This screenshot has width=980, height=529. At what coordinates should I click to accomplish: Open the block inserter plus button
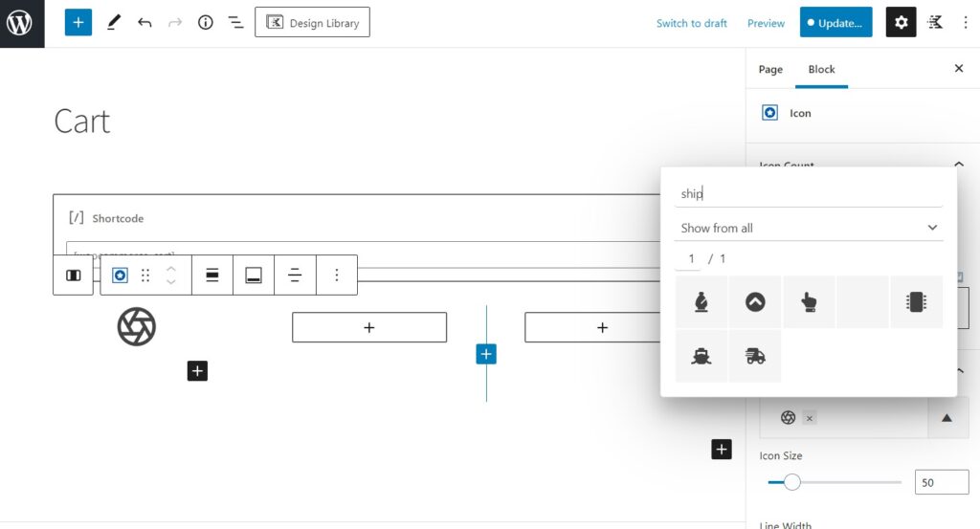point(78,23)
